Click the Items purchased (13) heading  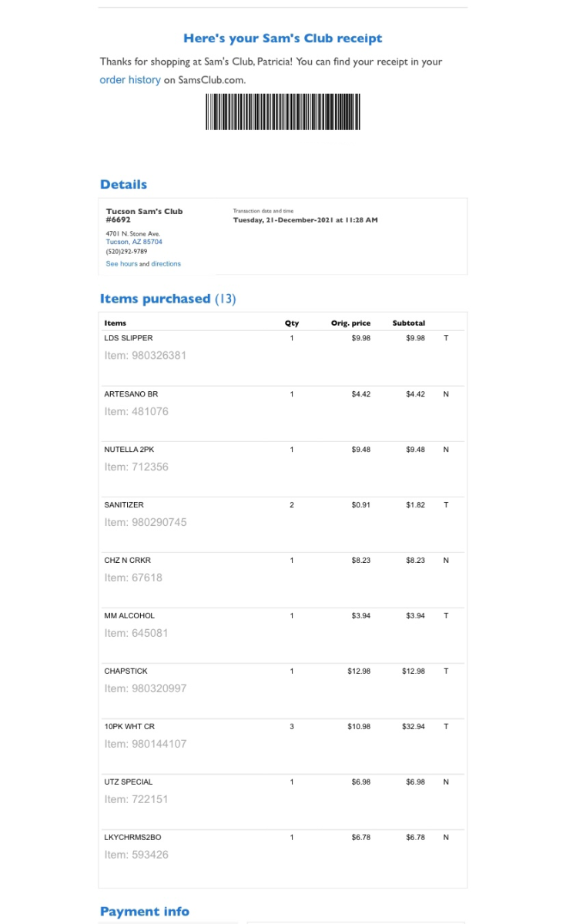[168, 299]
